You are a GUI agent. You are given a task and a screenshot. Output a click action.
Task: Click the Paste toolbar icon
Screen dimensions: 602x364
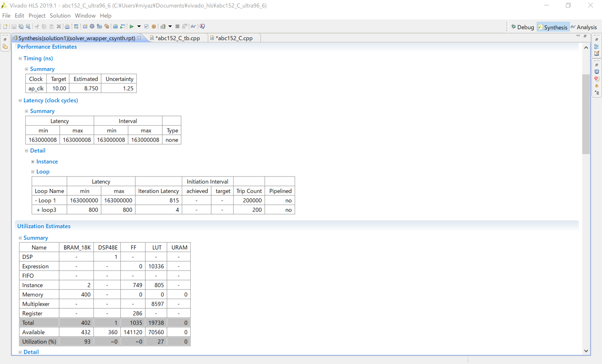[x=51, y=26]
